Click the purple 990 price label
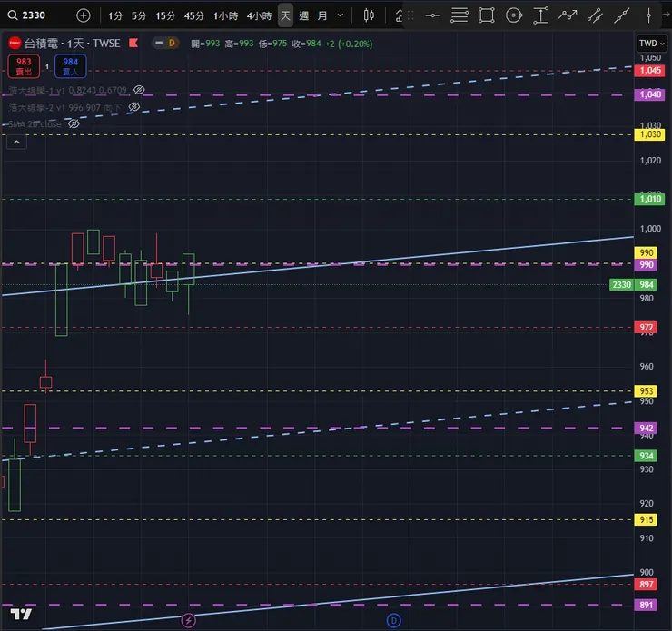 646,265
